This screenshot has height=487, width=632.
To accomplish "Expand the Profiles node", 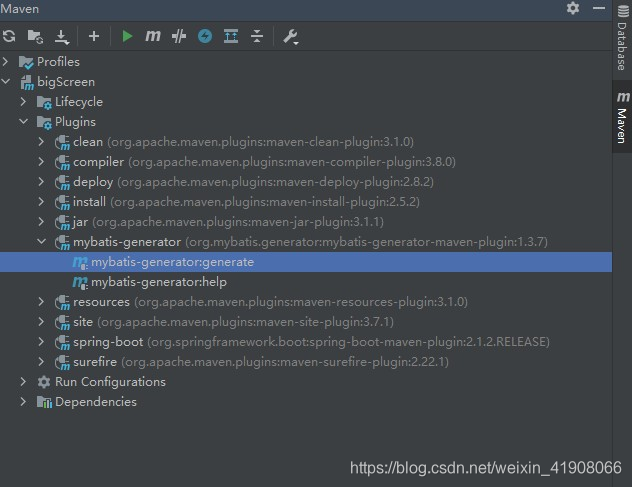I will [5, 62].
